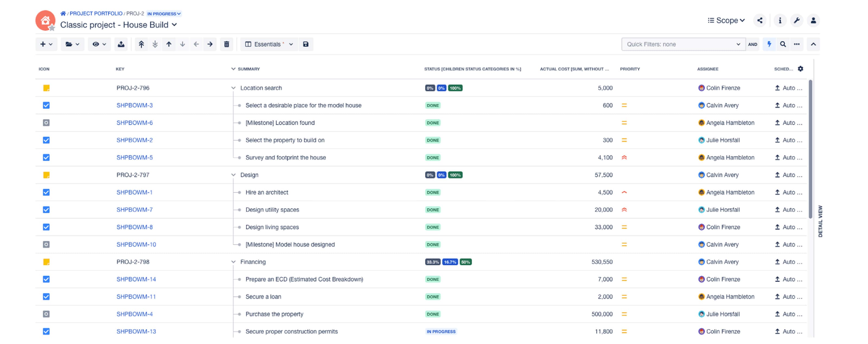
Task: Click the export upload icon
Action: click(x=121, y=44)
